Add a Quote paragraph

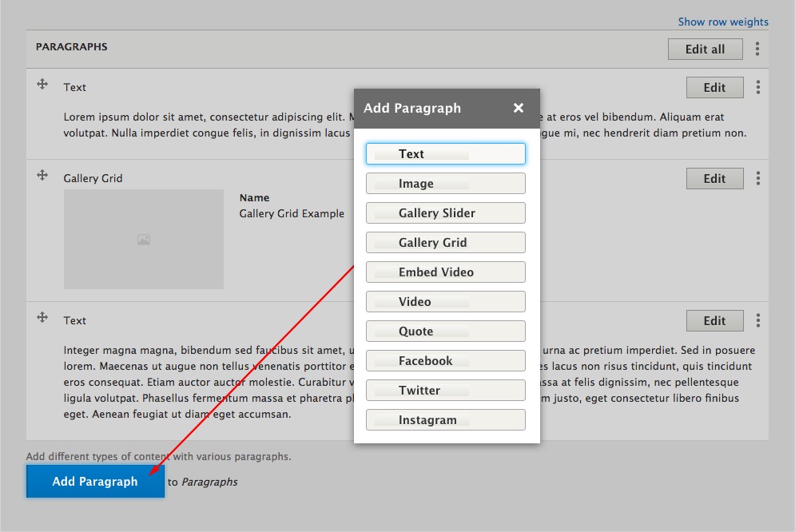(446, 331)
